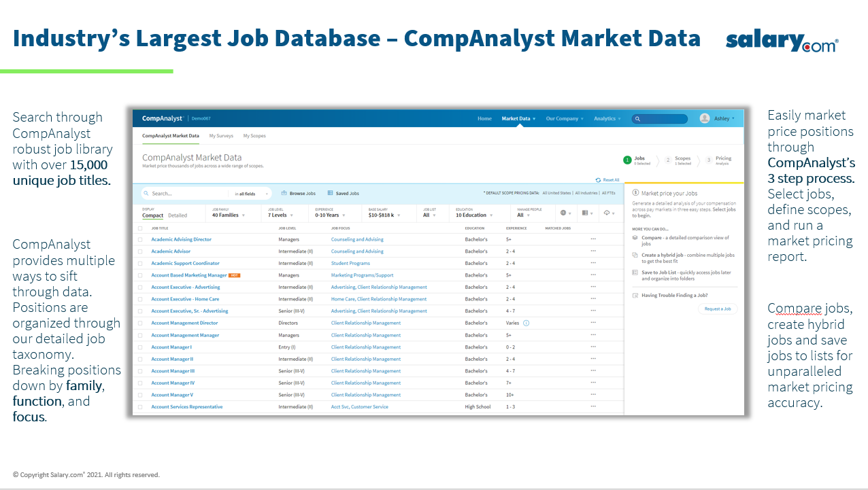Open the column layout icon near Manage People
This screenshot has height=490, width=868.
coord(584,213)
